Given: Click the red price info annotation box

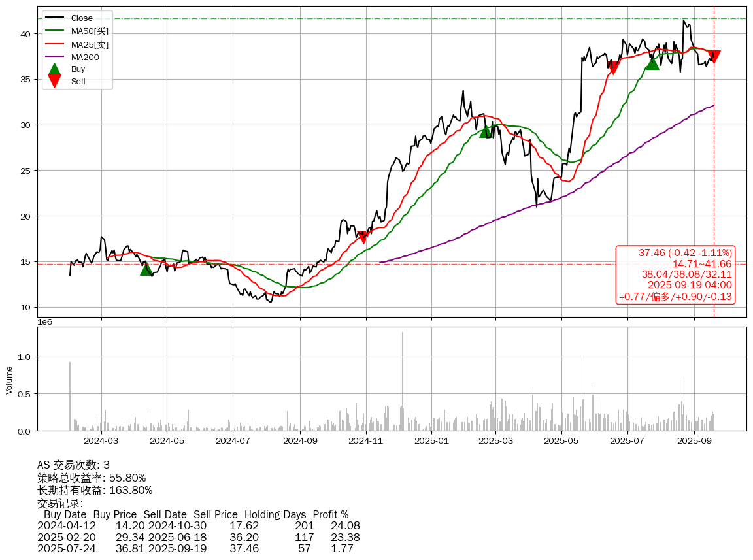Looking at the screenshot, I should tap(676, 275).
